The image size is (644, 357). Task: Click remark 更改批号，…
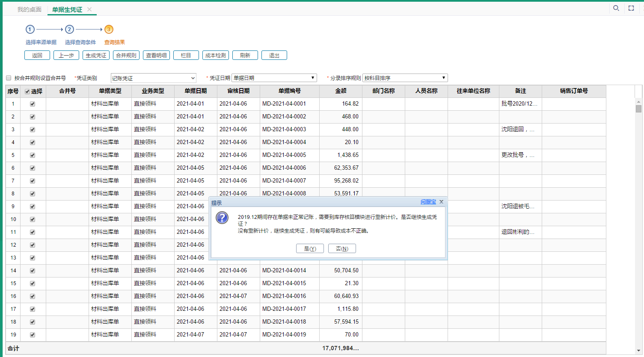[x=518, y=155]
